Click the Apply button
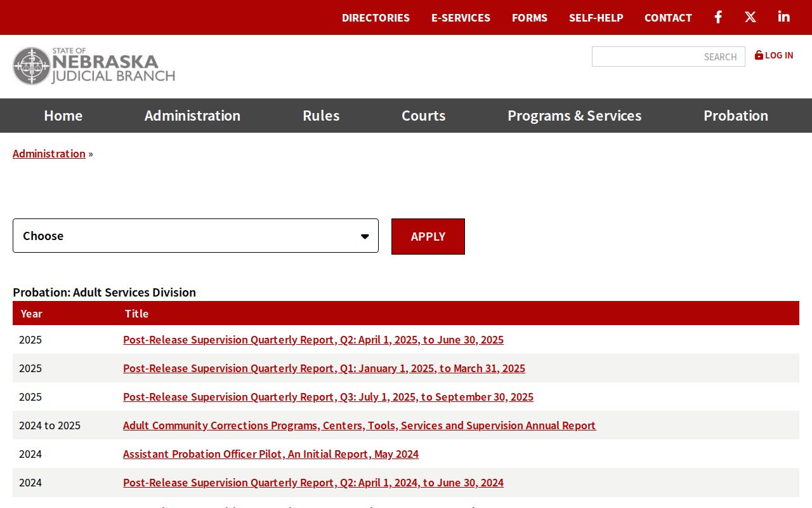This screenshot has height=508, width=812. (428, 236)
